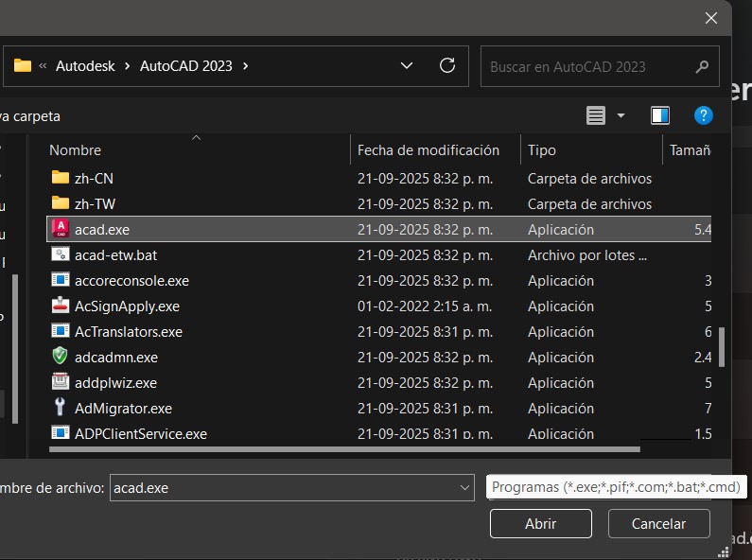Select the zh-TW folder name

pos(95,203)
